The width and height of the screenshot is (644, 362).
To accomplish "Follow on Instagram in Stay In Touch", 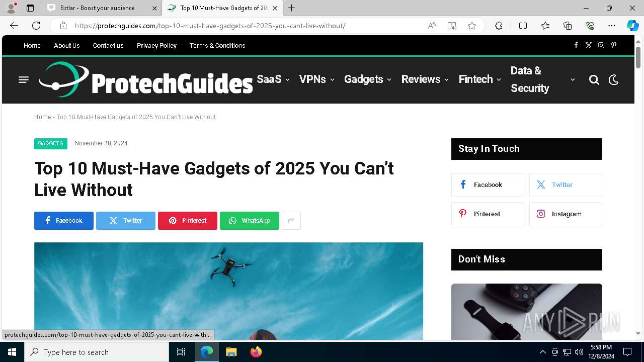I will click(566, 214).
